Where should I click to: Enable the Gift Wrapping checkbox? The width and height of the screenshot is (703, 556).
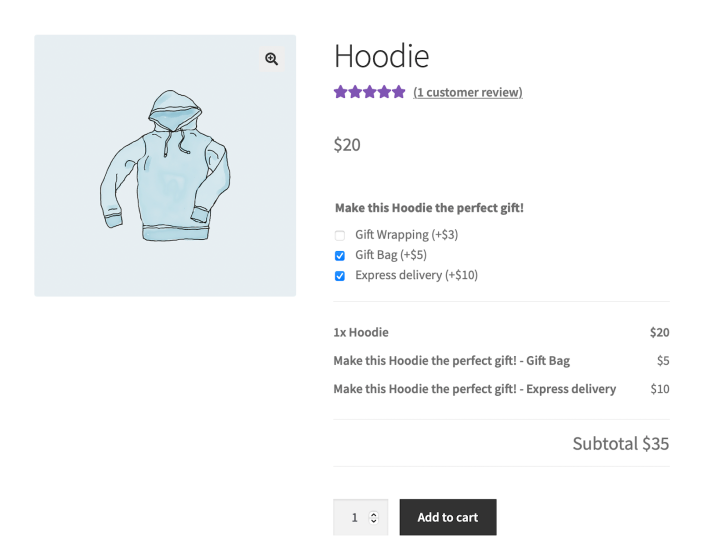340,235
